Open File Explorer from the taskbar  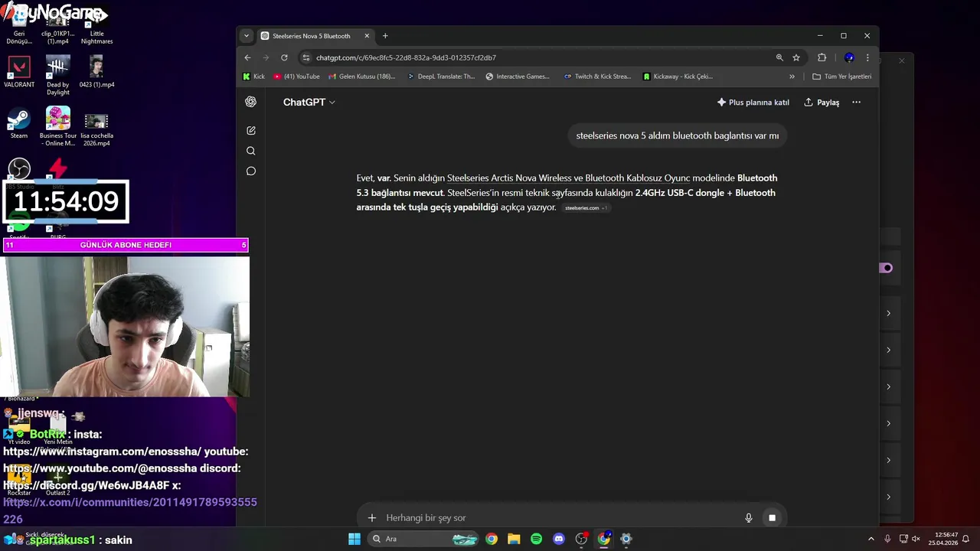[x=514, y=539]
